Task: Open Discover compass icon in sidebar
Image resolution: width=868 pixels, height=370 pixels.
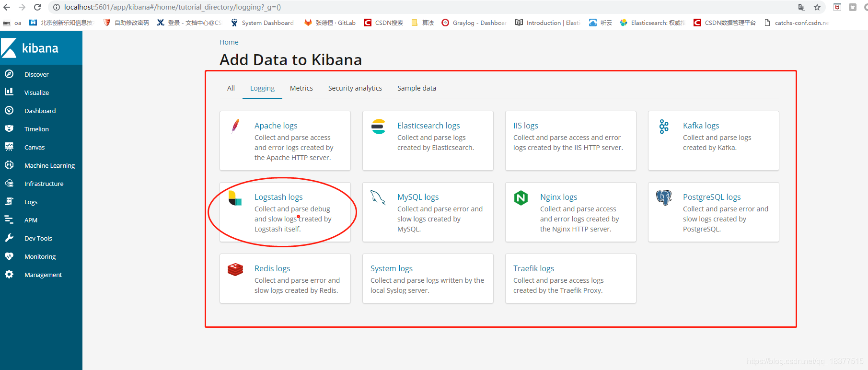Action: click(9, 74)
